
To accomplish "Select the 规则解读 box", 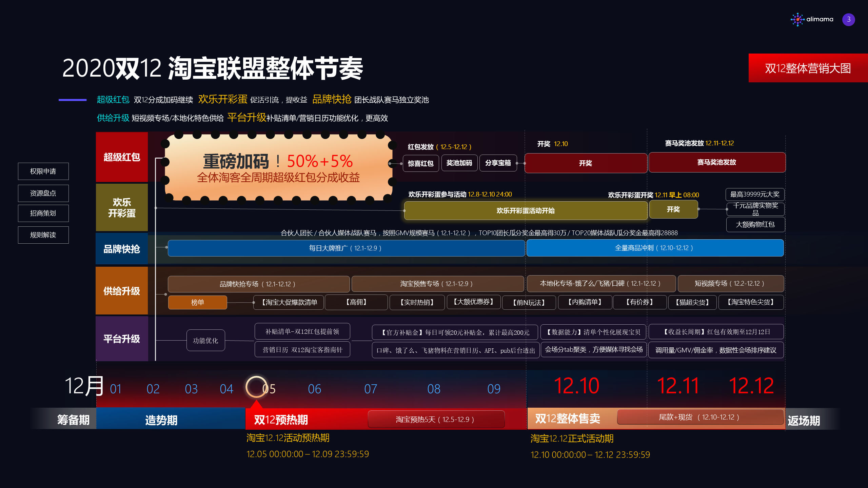I will [43, 235].
